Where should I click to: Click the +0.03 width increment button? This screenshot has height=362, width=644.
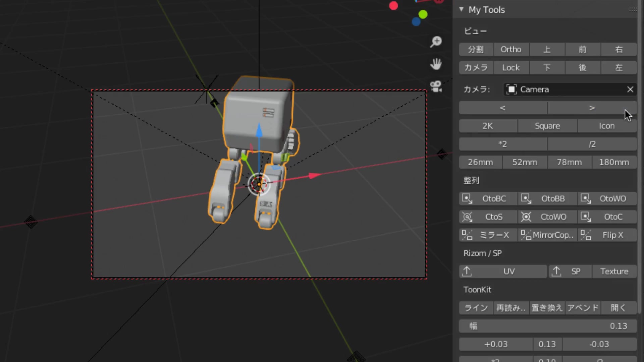496,344
